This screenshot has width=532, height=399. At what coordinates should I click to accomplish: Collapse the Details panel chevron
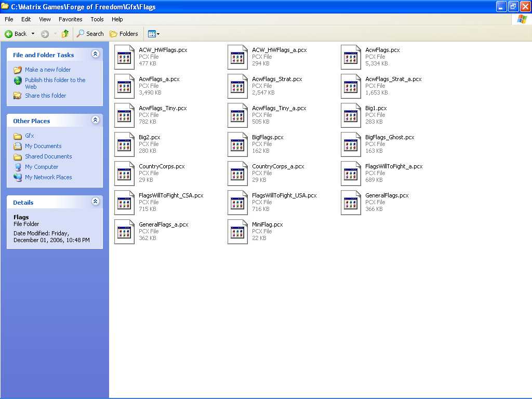coord(95,202)
